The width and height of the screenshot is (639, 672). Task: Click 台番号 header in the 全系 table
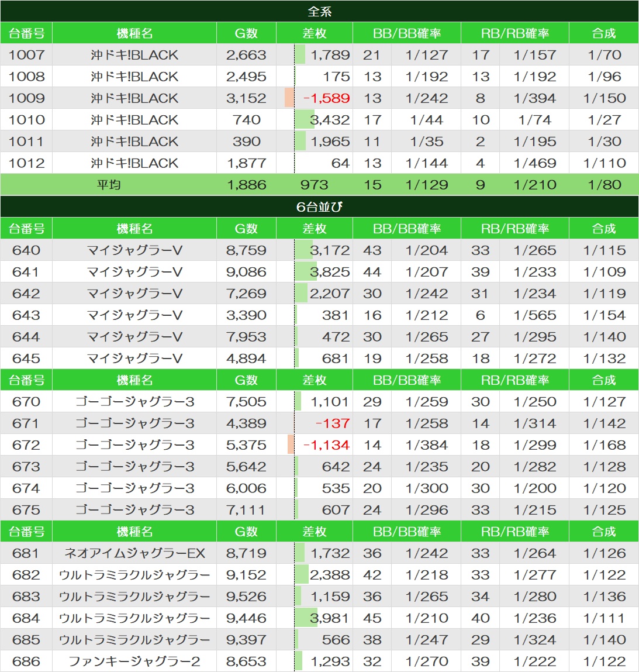point(26,33)
